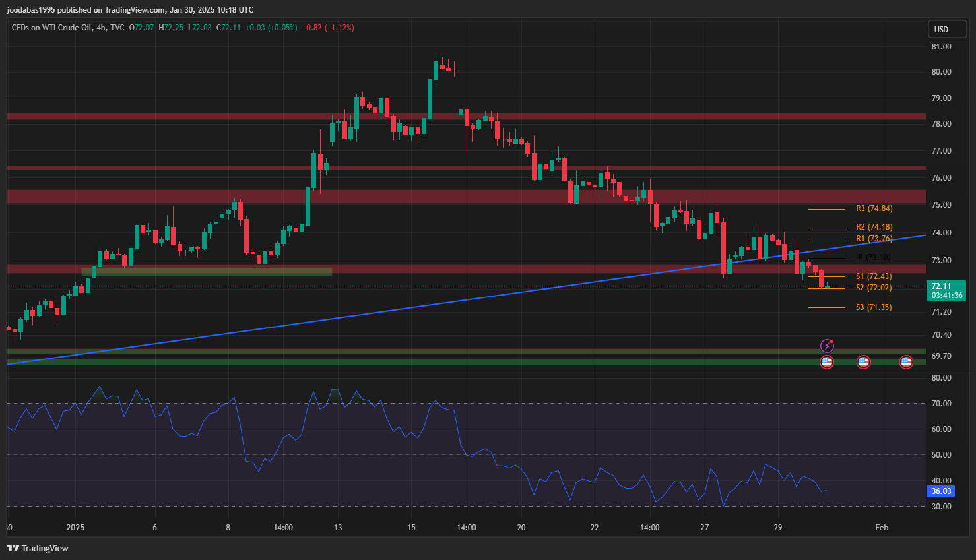Open the middle US flag economic event
This screenshot has height=560, width=976.
coord(863,362)
